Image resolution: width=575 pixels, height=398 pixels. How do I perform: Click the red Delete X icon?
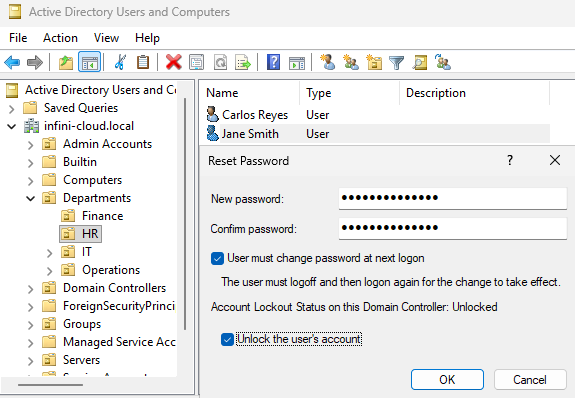click(173, 62)
